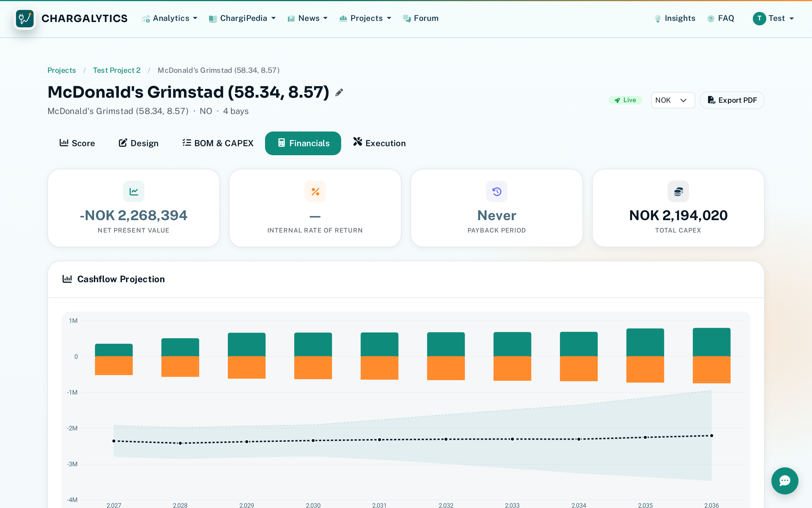The width and height of the screenshot is (812, 508).
Task: Click the green bar for 2030
Action: click(313, 344)
